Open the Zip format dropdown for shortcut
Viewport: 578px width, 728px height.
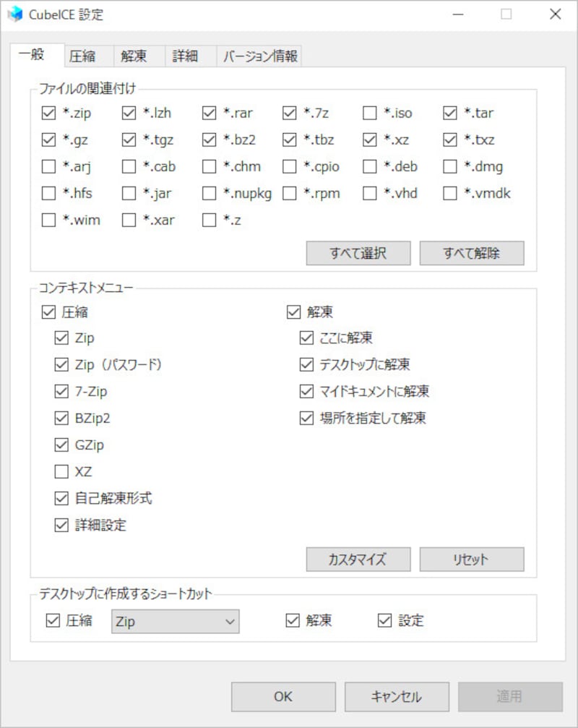176,621
